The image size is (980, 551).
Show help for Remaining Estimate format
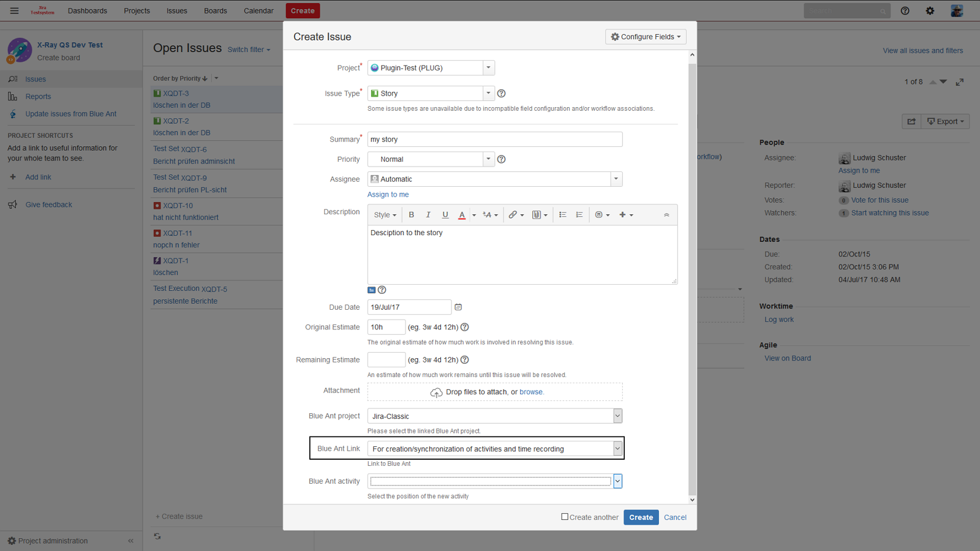coord(465,360)
